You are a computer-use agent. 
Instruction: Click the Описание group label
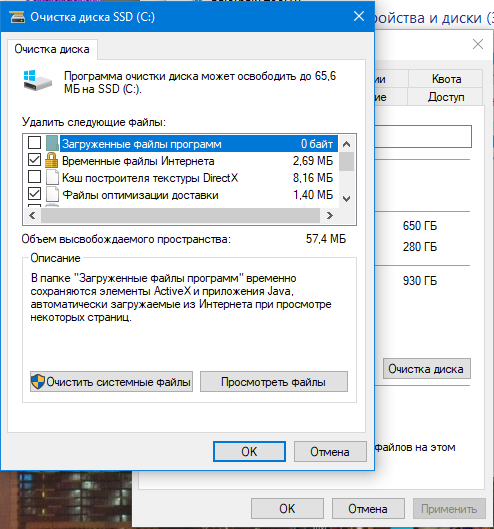[55, 258]
